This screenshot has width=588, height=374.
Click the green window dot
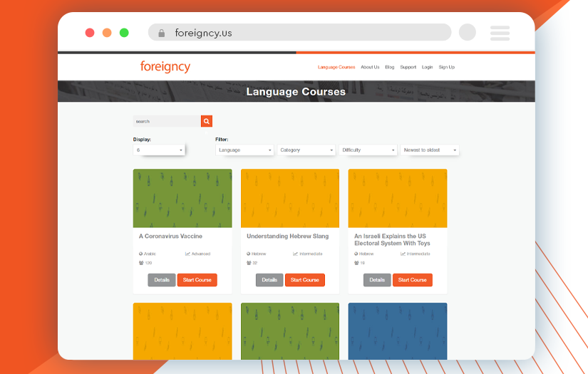124,33
